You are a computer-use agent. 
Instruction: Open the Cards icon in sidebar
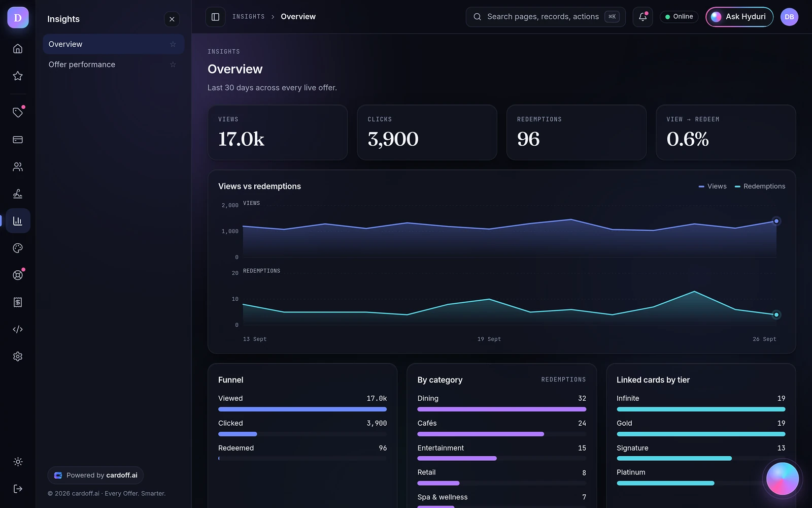coord(18,140)
